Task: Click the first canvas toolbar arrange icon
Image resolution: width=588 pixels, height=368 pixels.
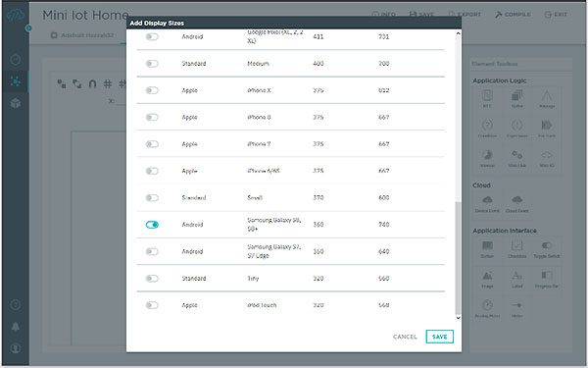Action: tap(62, 83)
